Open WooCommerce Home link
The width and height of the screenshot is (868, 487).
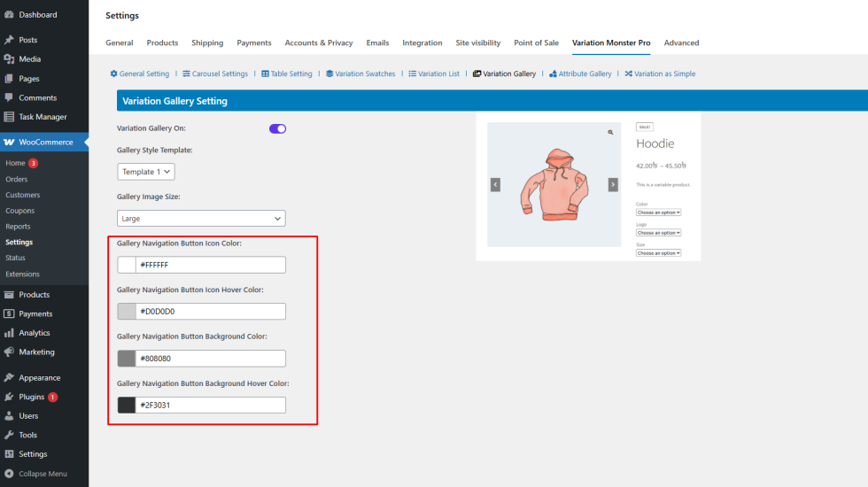pos(16,163)
